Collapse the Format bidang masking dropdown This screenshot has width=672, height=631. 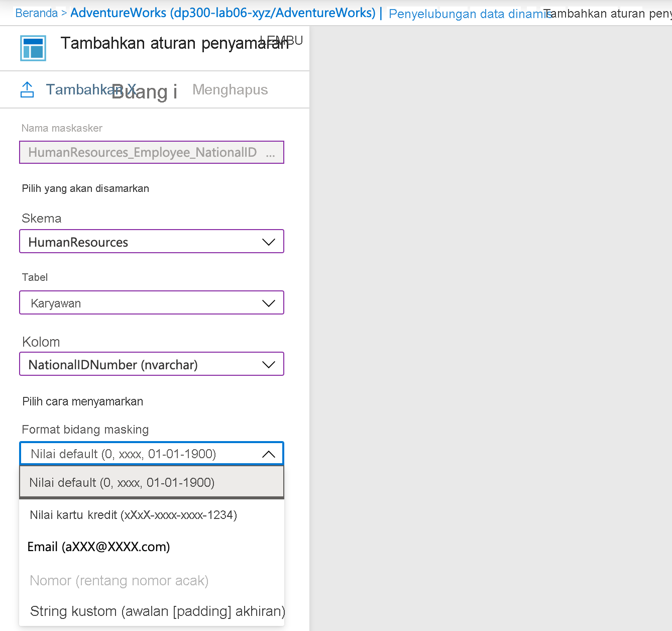point(152,454)
